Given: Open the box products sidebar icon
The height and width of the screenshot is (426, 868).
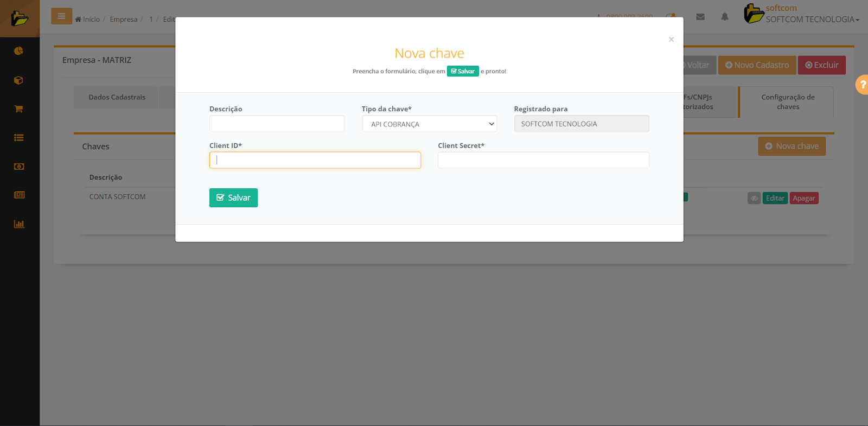Looking at the screenshot, I should click(19, 80).
